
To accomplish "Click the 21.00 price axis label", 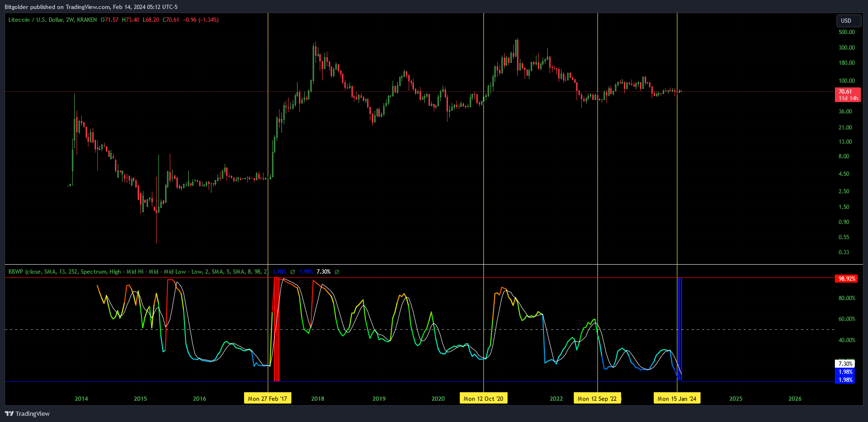I will pyautogui.click(x=845, y=128).
